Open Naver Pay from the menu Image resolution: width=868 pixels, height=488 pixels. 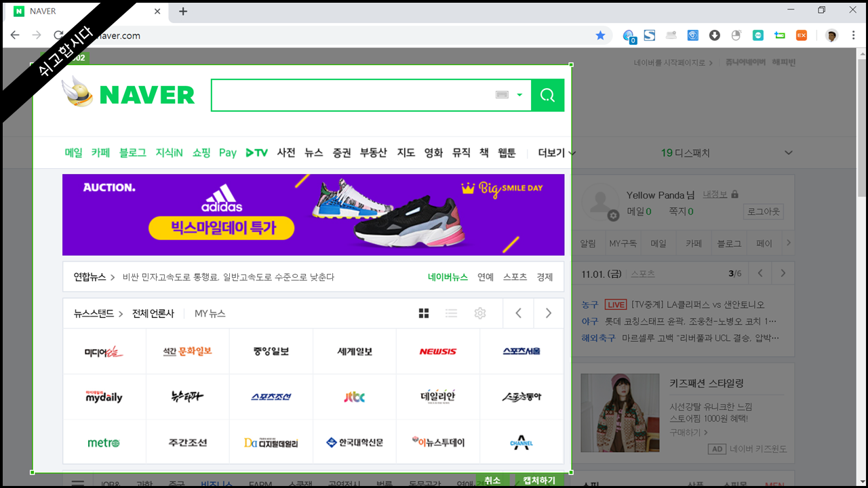tap(228, 153)
